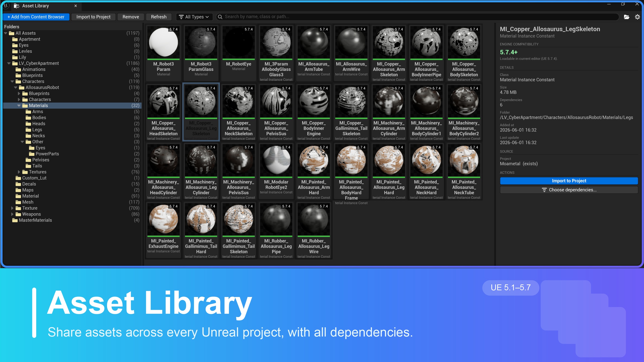
Task: Click Add from Content Browser button
Action: click(36, 17)
